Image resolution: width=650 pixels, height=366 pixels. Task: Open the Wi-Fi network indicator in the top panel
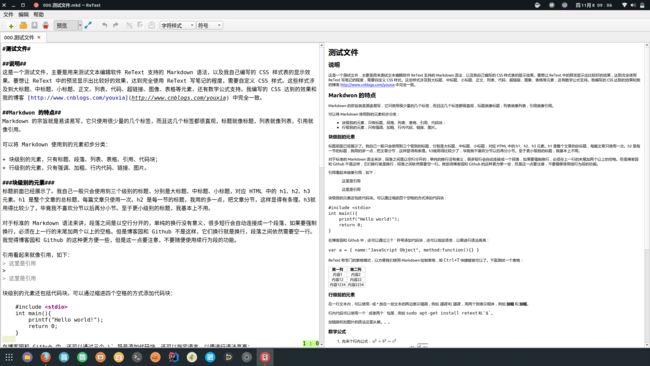point(625,5)
